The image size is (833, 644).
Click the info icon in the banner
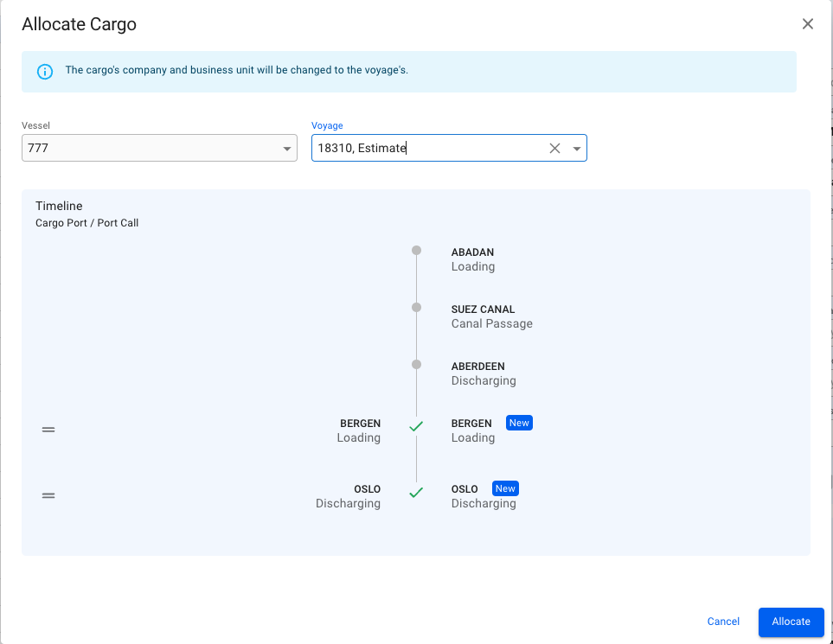tap(45, 71)
